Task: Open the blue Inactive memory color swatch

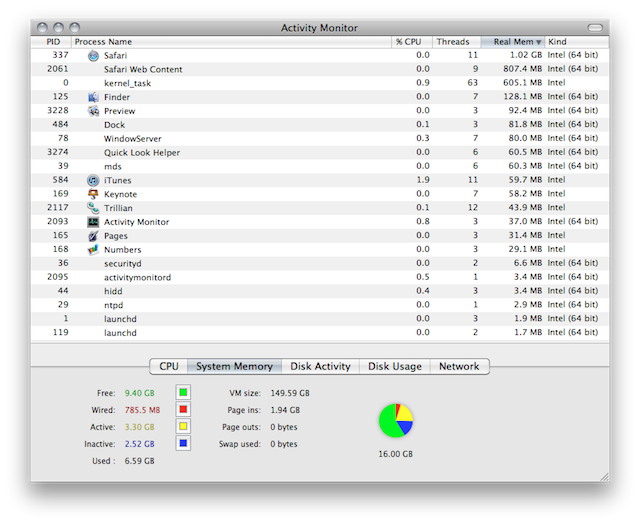Action: click(x=183, y=444)
